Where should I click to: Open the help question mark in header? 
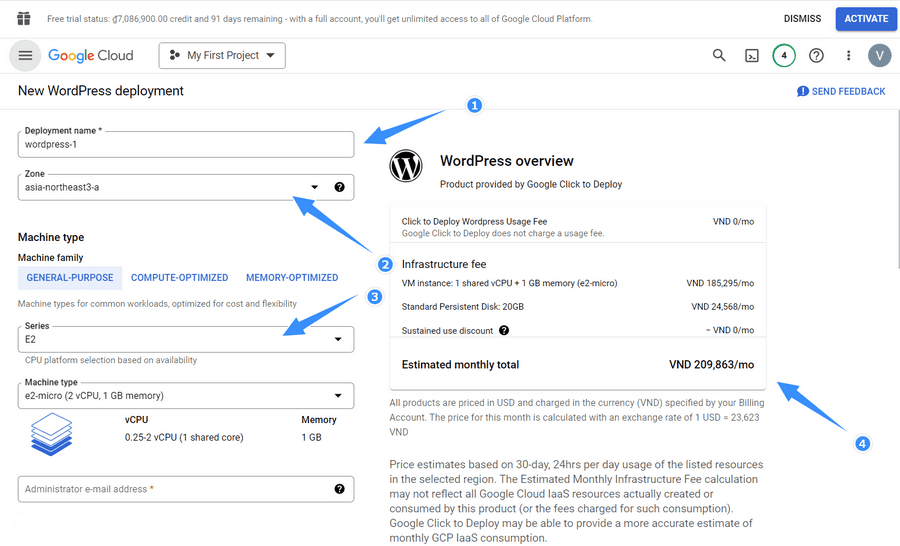816,56
